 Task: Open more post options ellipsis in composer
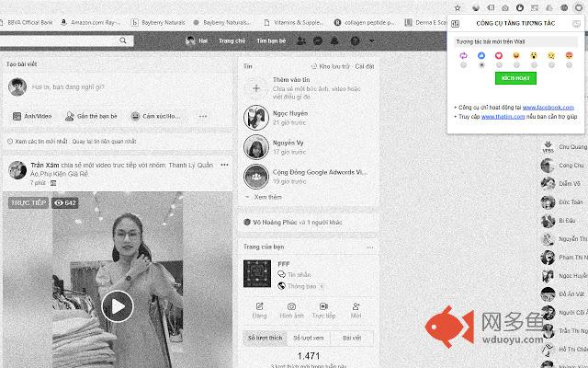click(x=203, y=117)
